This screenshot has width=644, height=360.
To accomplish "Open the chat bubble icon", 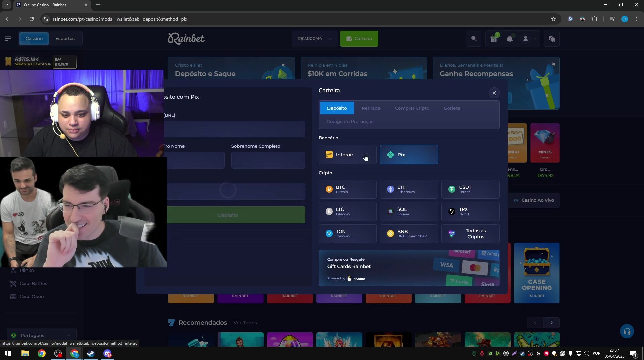I will click(x=552, y=39).
